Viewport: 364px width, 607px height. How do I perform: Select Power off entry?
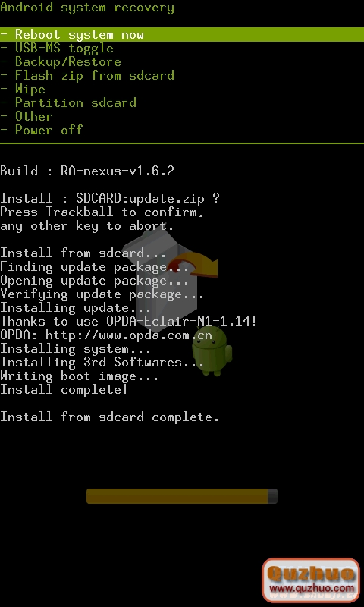pos(42,130)
